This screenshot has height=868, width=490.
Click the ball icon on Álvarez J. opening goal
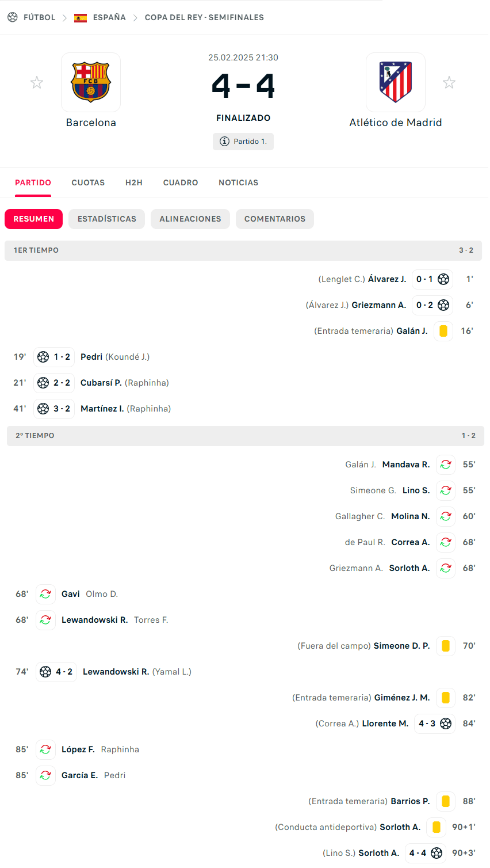pyautogui.click(x=443, y=279)
